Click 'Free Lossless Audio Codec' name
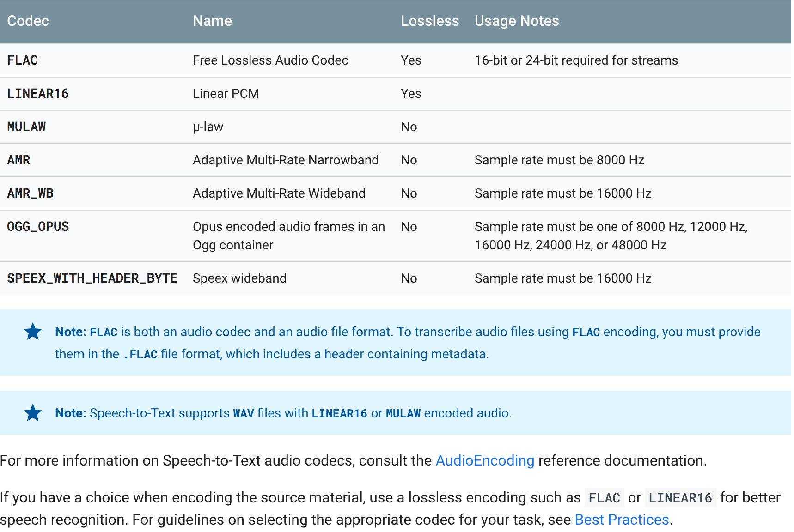This screenshot has width=794, height=532. click(x=270, y=60)
